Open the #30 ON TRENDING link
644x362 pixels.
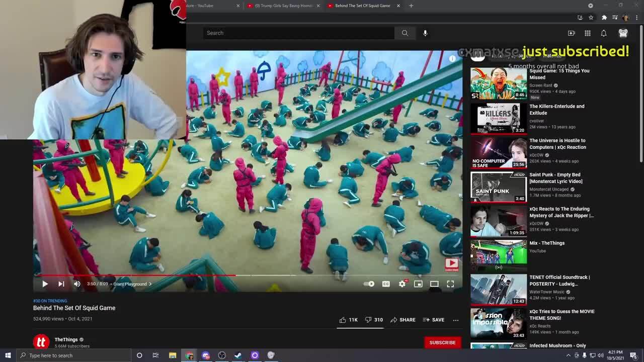pyautogui.click(x=50, y=301)
